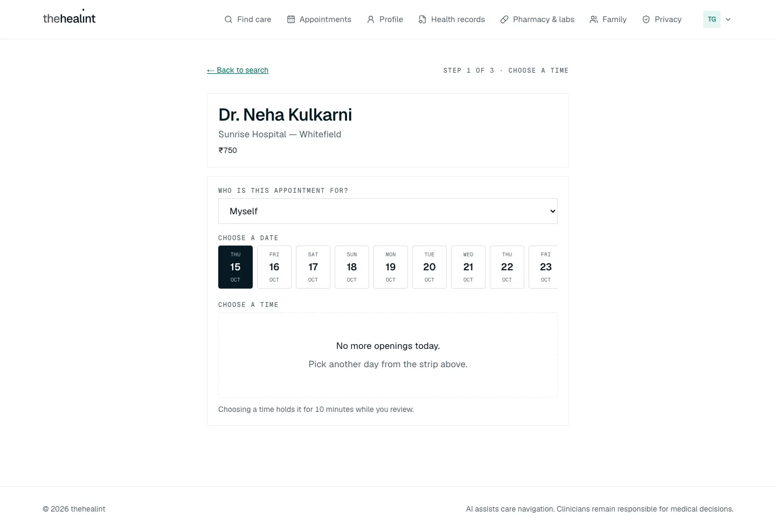The height and width of the screenshot is (532, 776).
Task: Click the Find care magnifier icon
Action: click(228, 19)
